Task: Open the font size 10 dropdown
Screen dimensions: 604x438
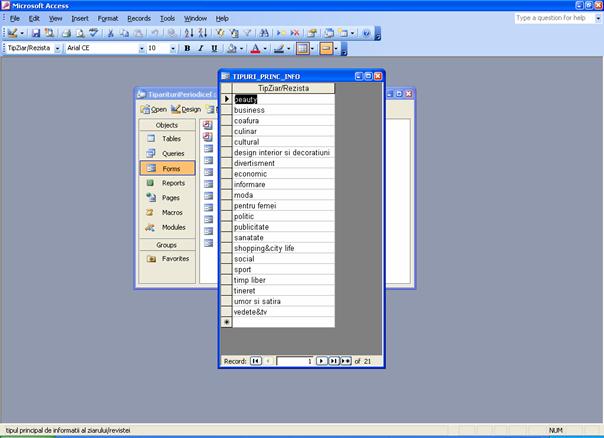Action: pos(174,48)
